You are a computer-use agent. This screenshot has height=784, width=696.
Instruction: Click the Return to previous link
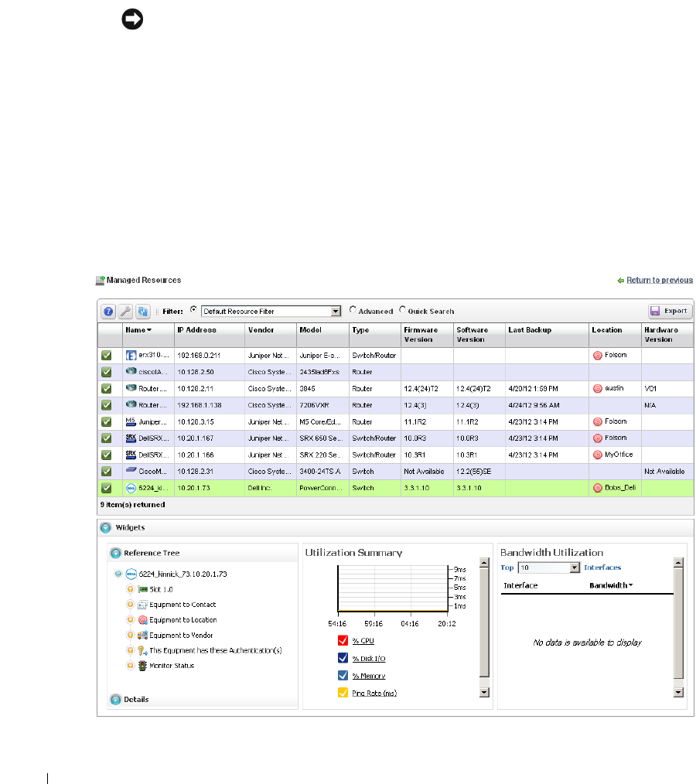coord(659,280)
